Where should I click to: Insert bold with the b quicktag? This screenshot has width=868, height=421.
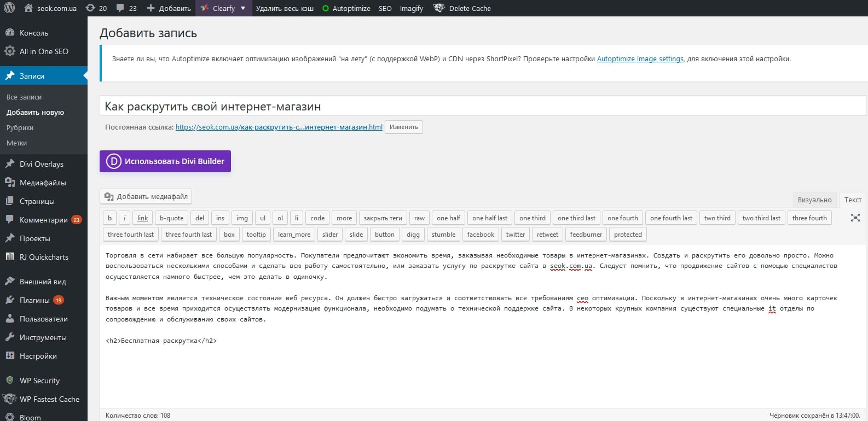(x=109, y=218)
